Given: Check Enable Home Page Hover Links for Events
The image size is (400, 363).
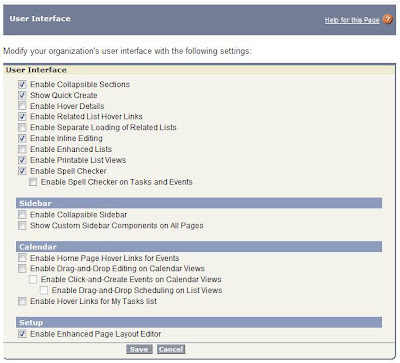Looking at the screenshot, I should [22, 258].
